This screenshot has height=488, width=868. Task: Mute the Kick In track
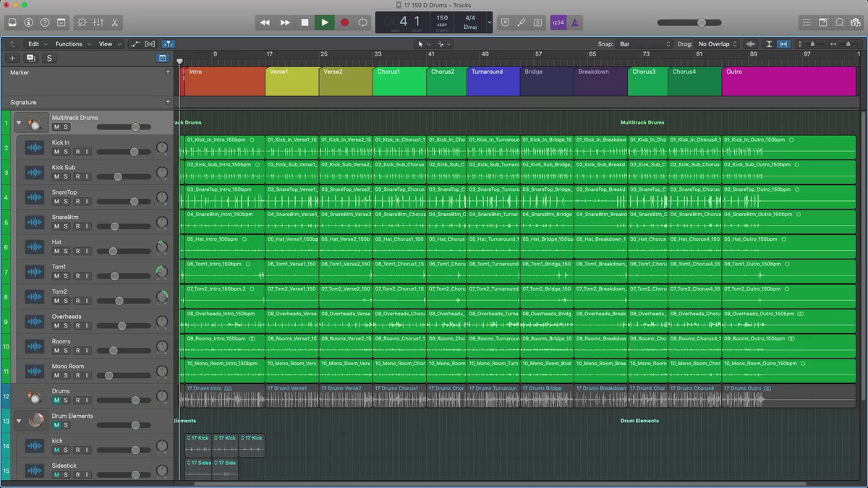point(56,152)
